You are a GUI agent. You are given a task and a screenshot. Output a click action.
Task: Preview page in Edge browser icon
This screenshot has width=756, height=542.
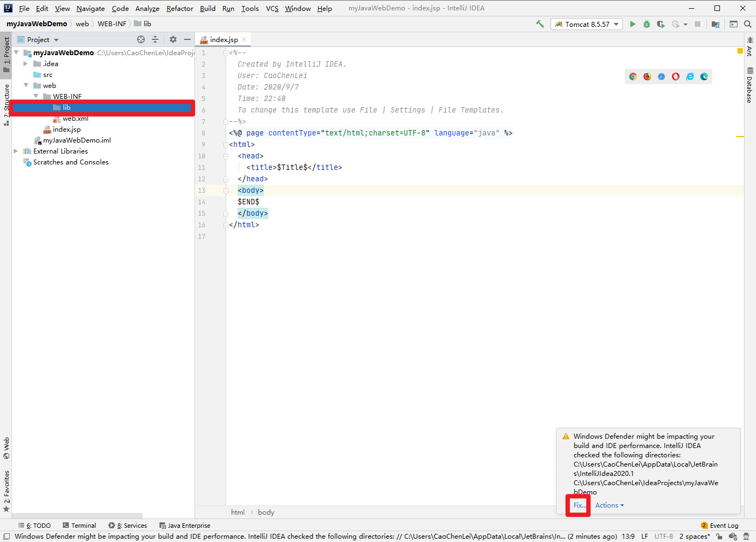pos(704,76)
